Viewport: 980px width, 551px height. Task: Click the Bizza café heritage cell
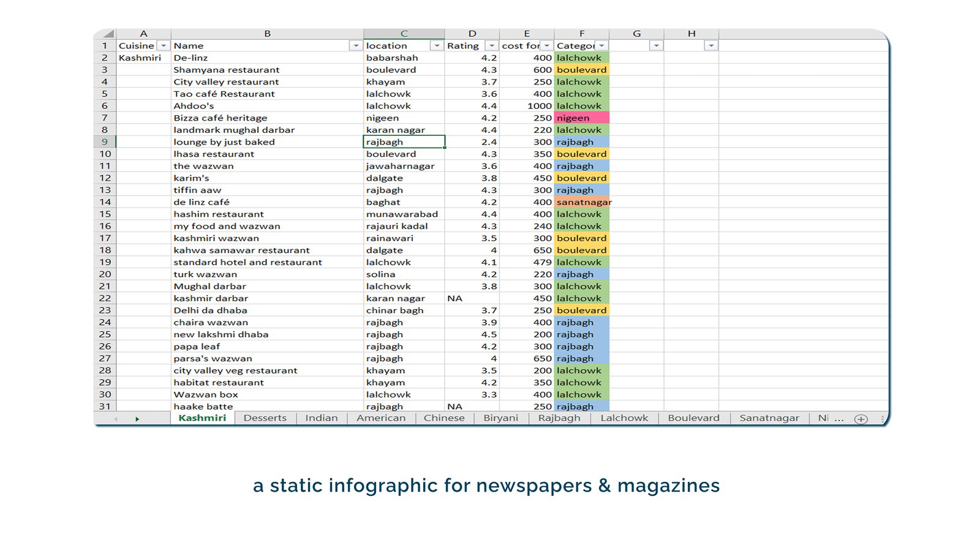[267, 118]
